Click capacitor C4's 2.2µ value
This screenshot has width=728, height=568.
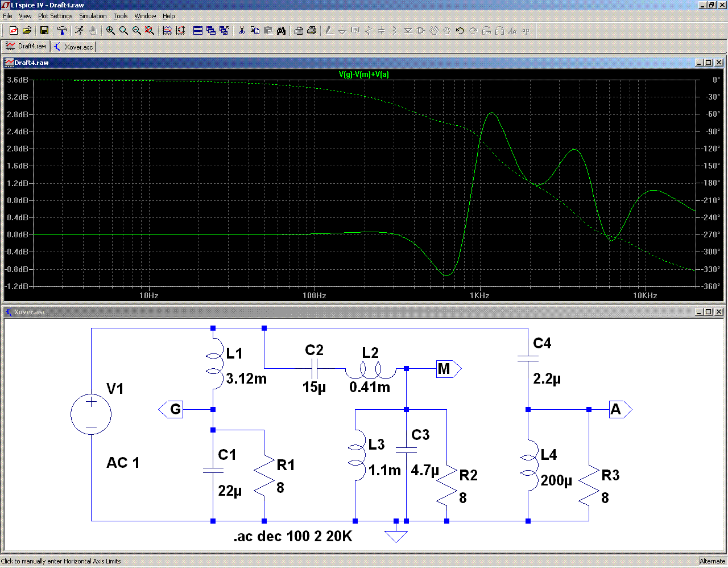pos(547,379)
